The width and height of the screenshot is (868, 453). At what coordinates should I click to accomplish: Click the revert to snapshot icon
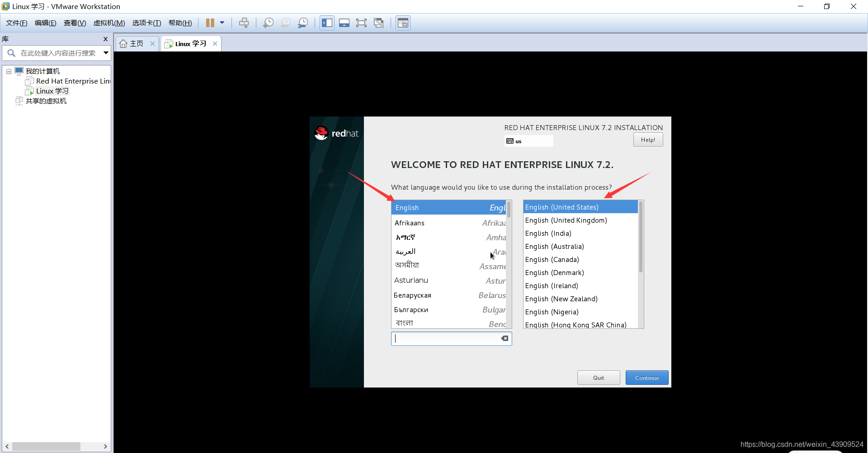(286, 23)
